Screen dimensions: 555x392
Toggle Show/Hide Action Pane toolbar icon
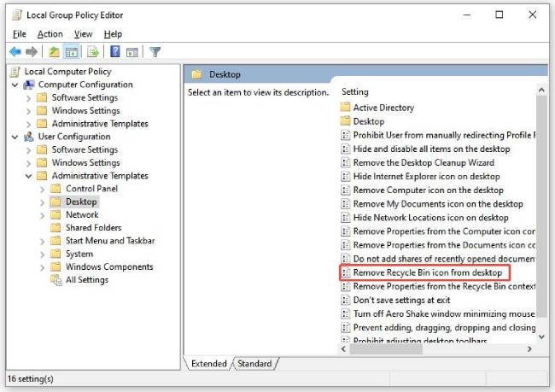132,52
